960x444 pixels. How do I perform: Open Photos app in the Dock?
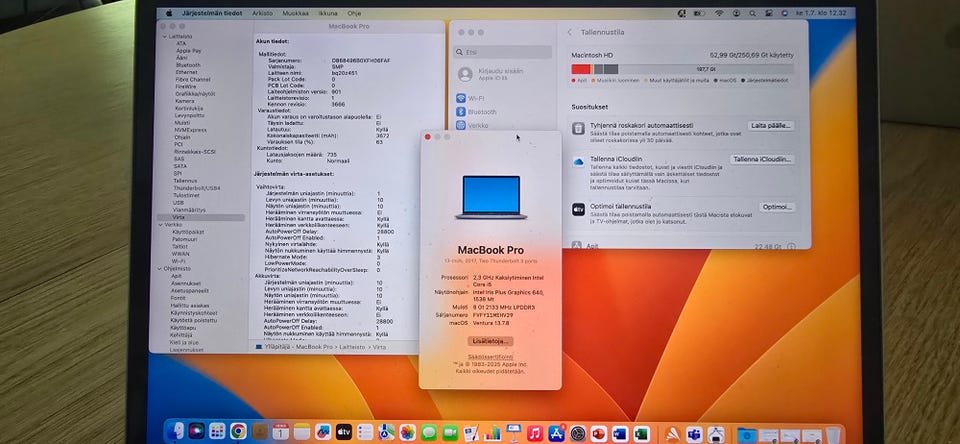[407, 432]
